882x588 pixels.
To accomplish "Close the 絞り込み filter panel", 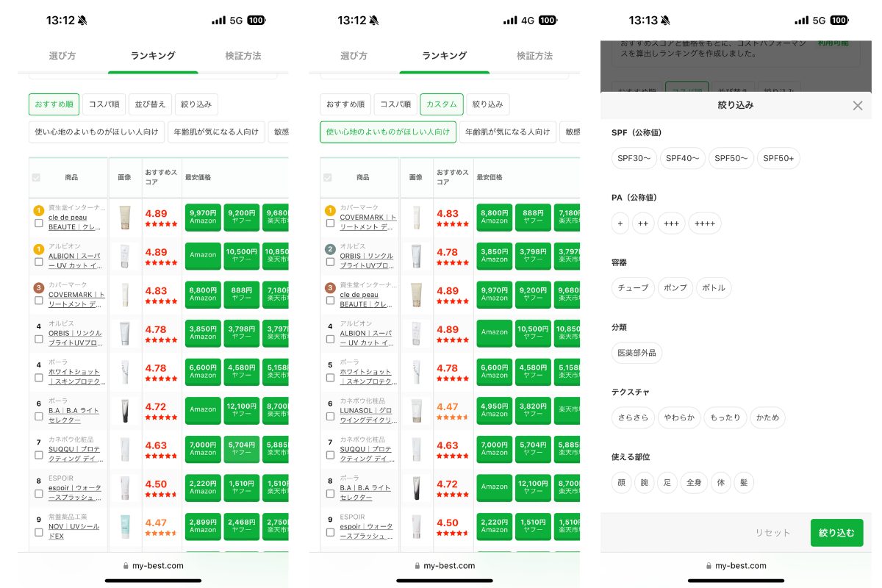I will 857,105.
